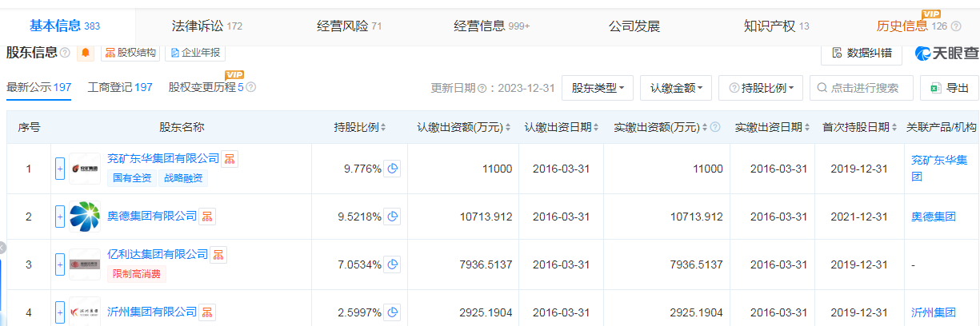Click help icon in 实缴出资额 header
Viewport: 980px width, 326px height.
pos(715,128)
